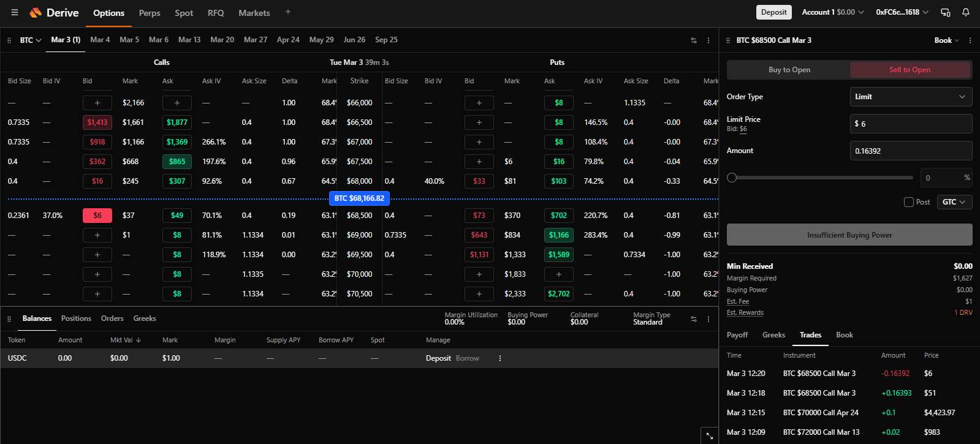Click the Deposit button in header
The width and height of the screenshot is (980, 444).
[x=774, y=12]
